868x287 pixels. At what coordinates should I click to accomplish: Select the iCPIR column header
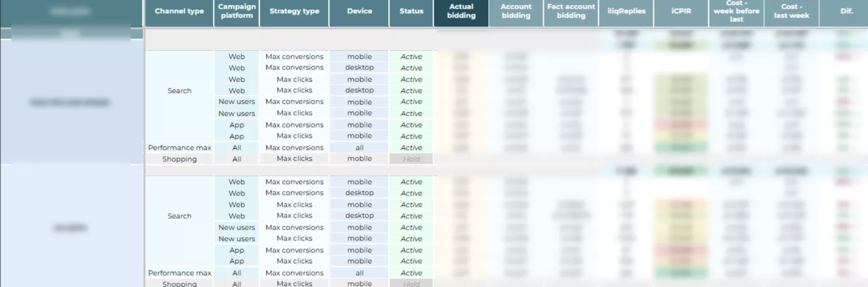[681, 11]
